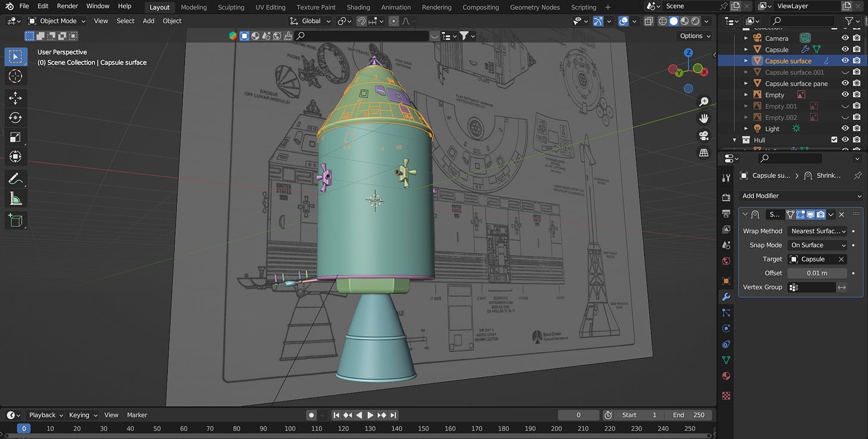The height and width of the screenshot is (439, 868).
Task: Open the Object Mode dropdown
Action: tap(57, 21)
